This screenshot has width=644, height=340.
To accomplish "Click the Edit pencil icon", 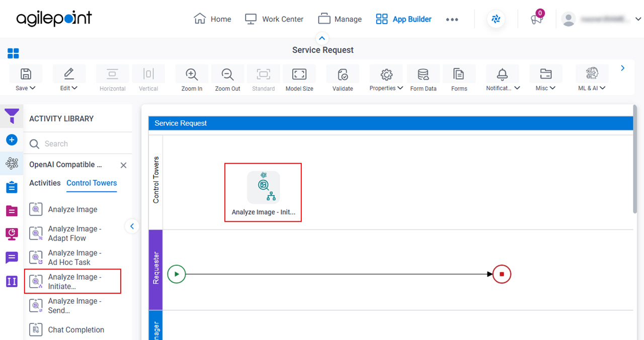I will tap(69, 74).
